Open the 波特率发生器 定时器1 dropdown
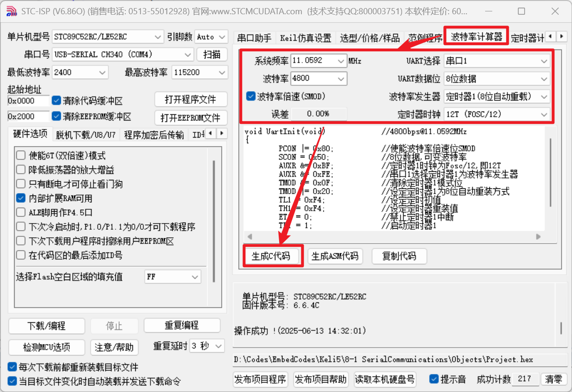The width and height of the screenshot is (572, 392). tap(497, 97)
